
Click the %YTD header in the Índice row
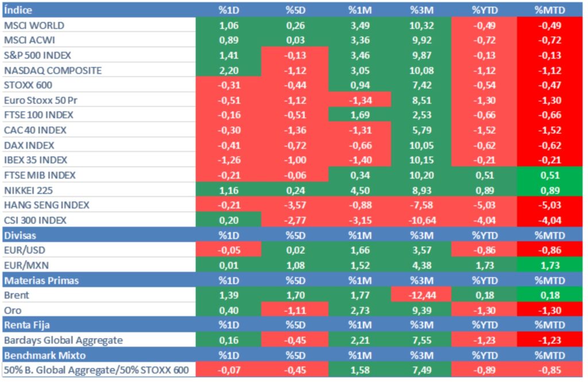(x=484, y=10)
